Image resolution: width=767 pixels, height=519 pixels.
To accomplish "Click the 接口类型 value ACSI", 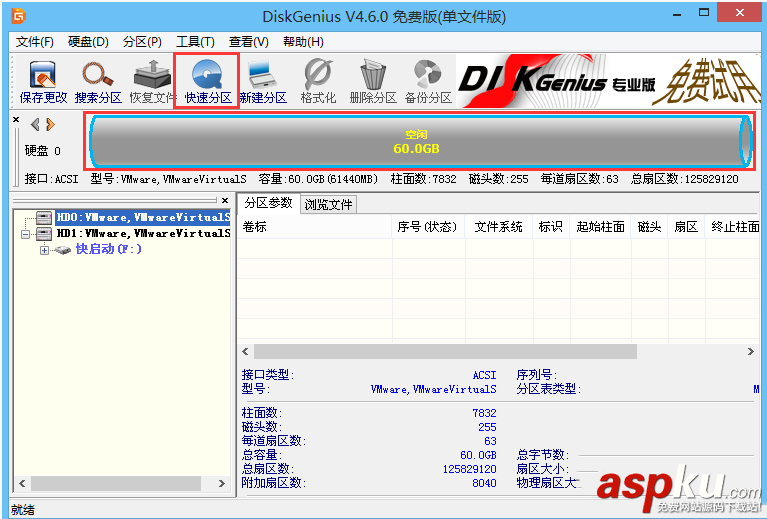I will pos(484,375).
